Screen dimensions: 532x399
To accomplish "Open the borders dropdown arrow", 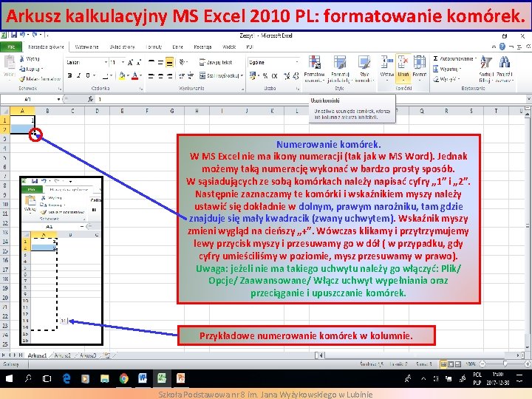I will (x=112, y=76).
